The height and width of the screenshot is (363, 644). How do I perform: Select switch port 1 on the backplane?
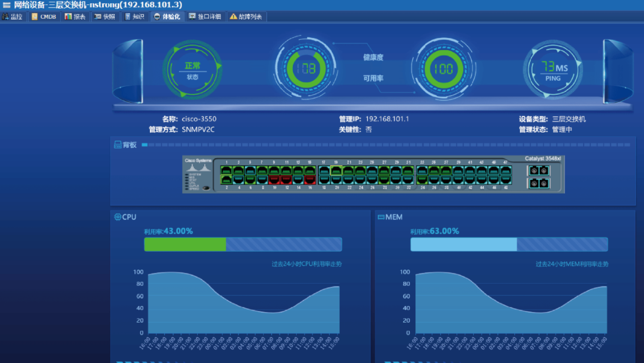(x=227, y=171)
